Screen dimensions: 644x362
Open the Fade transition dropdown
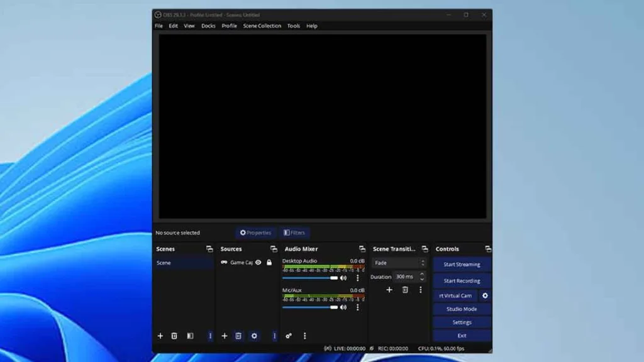point(399,263)
